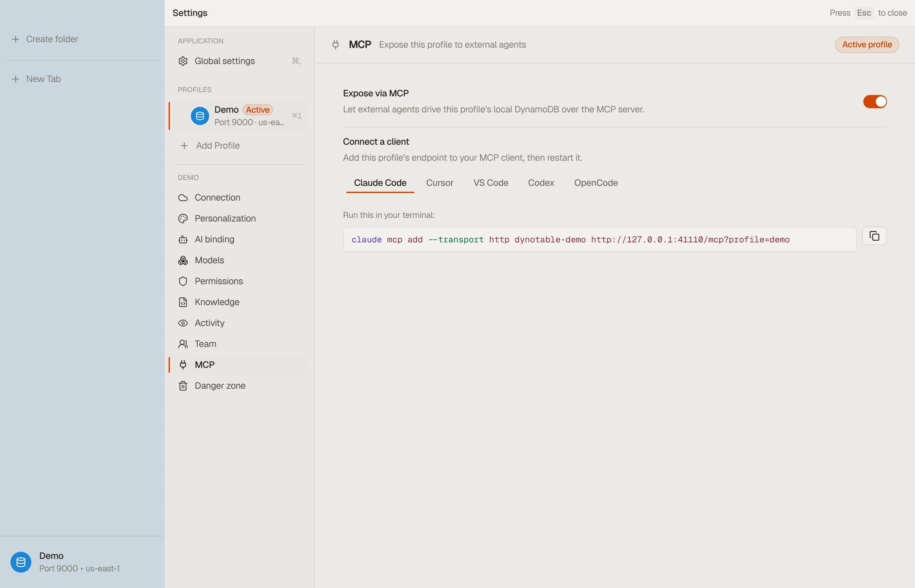The height and width of the screenshot is (588, 915).
Task: Click Add Profile
Action: coord(239,145)
